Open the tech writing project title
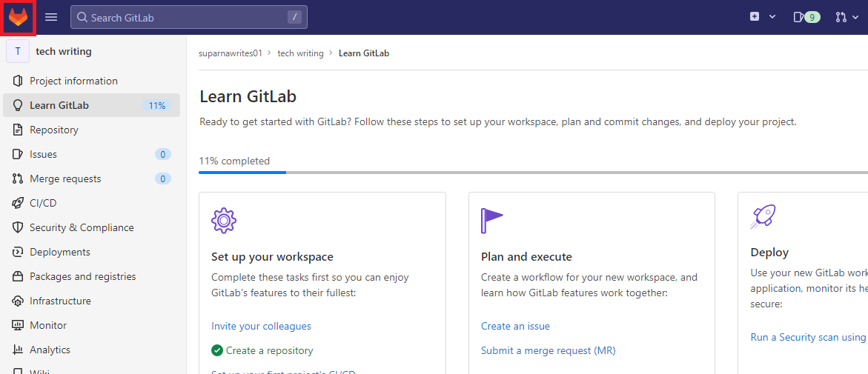Screen dimensions: 868x374 pyautogui.click(x=64, y=51)
